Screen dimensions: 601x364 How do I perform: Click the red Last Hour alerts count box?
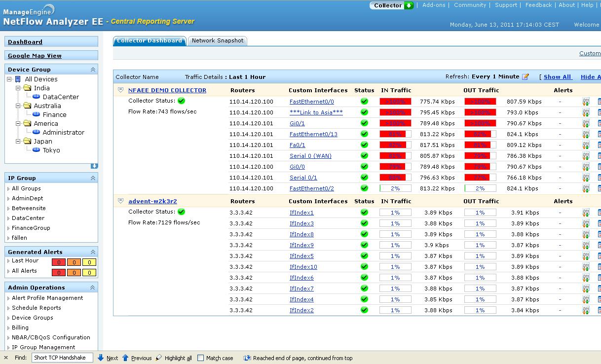[x=59, y=262]
